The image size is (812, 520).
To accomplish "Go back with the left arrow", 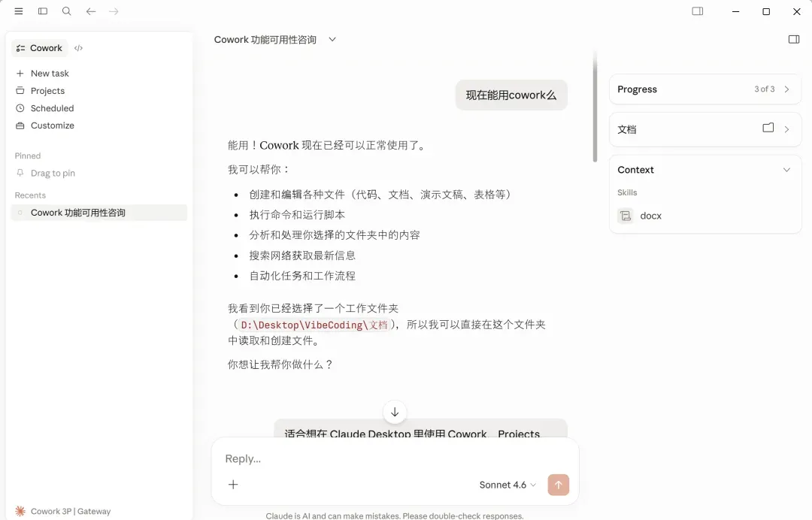I will tap(91, 11).
